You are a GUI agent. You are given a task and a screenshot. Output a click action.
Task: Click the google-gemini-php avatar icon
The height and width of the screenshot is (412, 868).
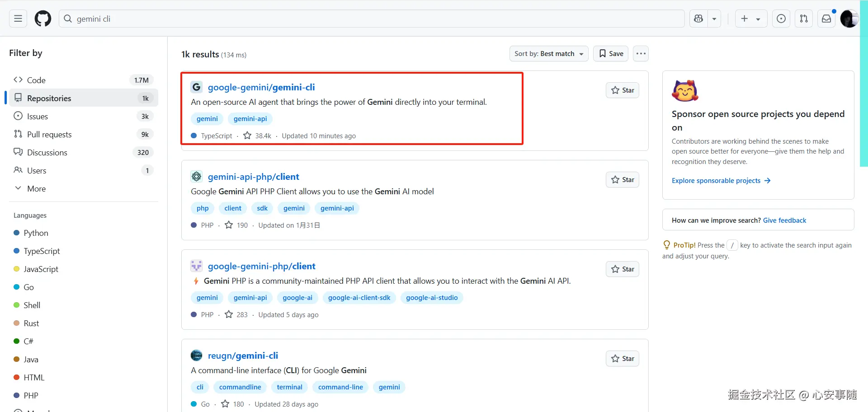(x=196, y=266)
